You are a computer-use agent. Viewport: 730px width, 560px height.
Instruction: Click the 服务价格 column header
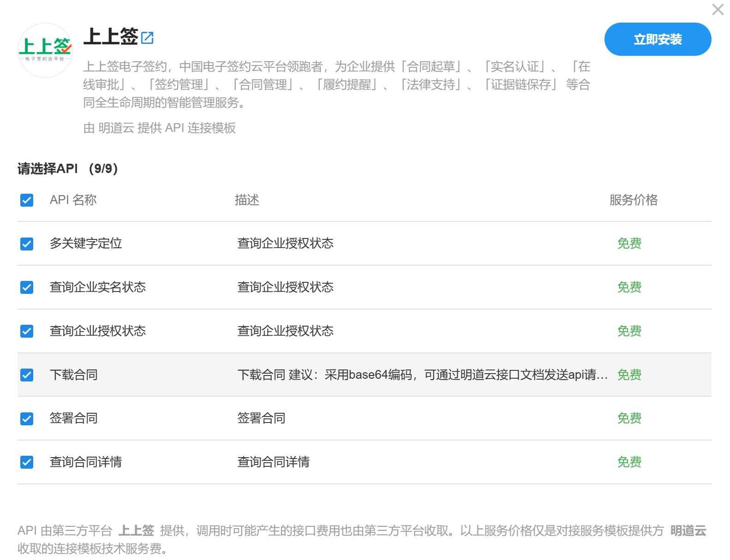[633, 200]
